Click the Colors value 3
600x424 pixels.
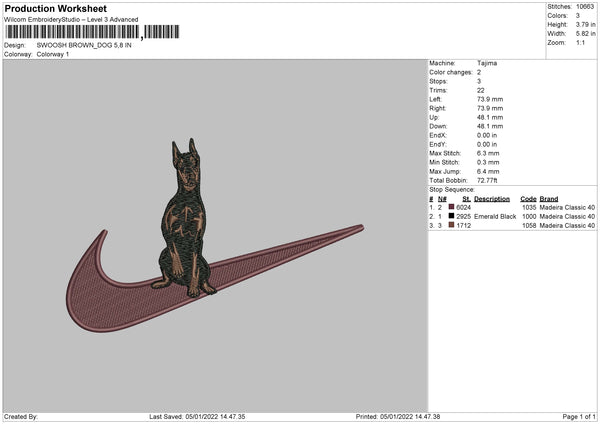(578, 16)
